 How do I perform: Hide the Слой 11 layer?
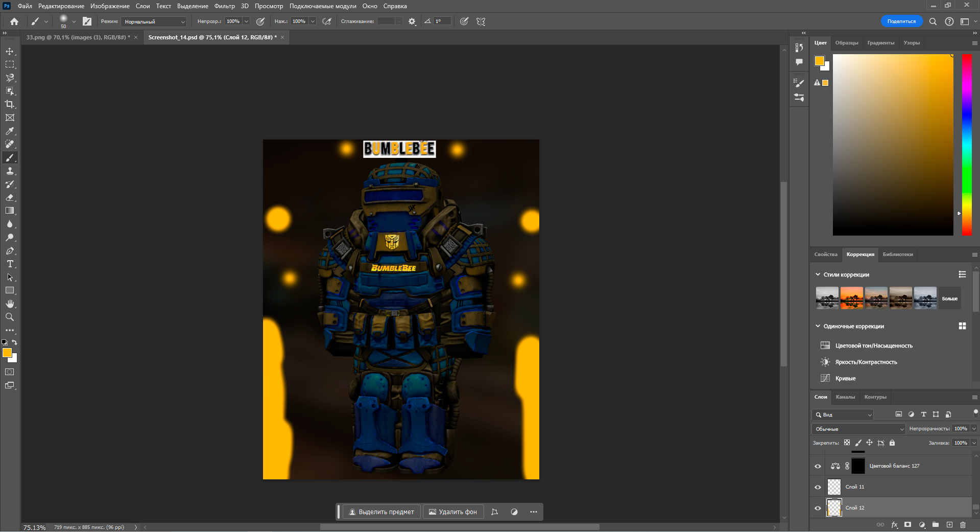click(818, 487)
